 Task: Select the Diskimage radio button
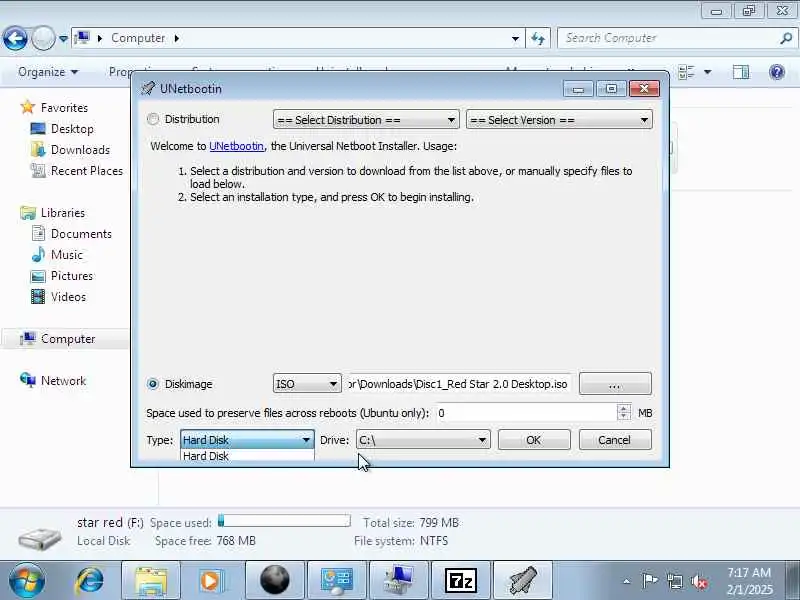click(153, 384)
